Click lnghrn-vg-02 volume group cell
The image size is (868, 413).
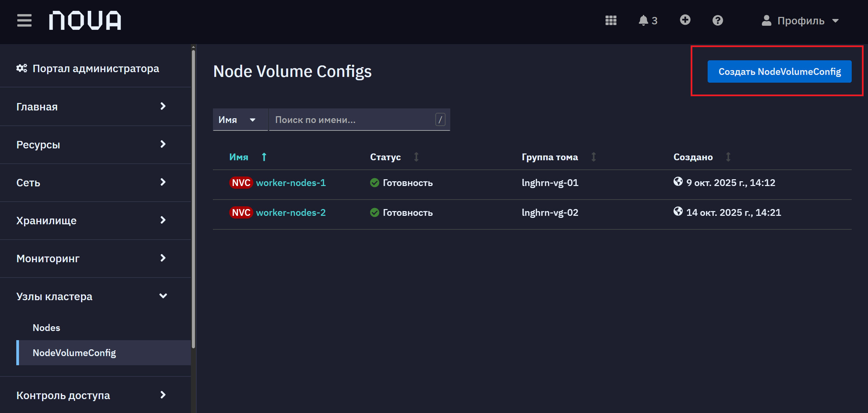click(550, 213)
